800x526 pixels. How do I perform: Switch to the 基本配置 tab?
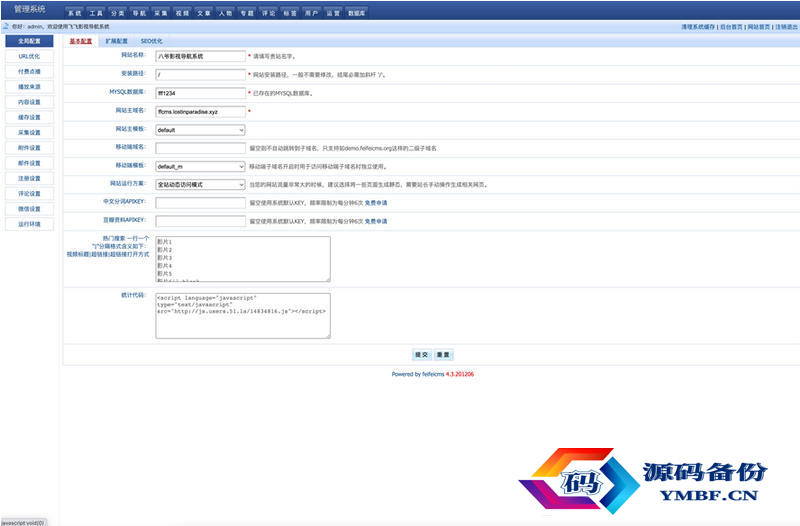81,41
